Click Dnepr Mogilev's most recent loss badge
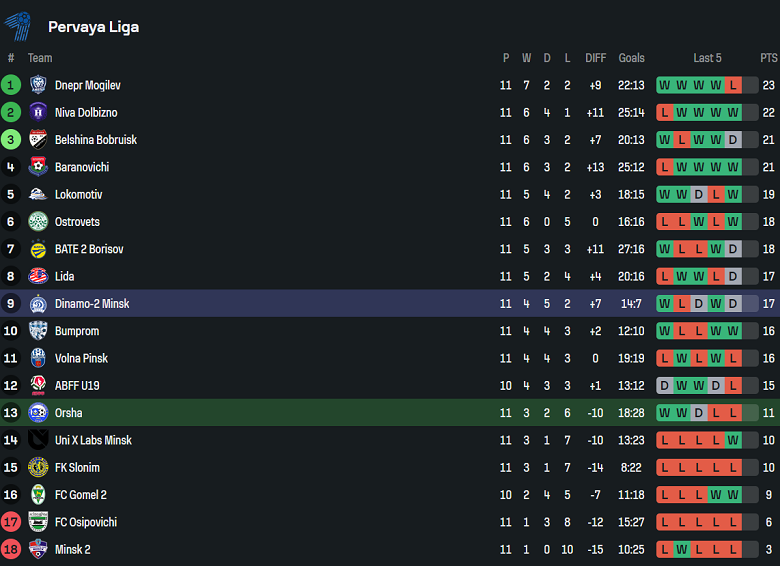This screenshot has height=566, width=780. click(733, 86)
